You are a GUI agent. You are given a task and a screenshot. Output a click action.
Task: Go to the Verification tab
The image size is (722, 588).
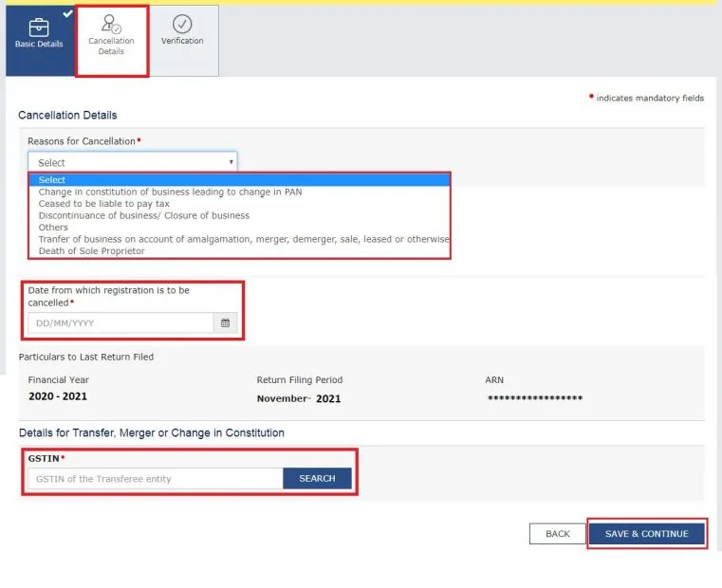183,41
